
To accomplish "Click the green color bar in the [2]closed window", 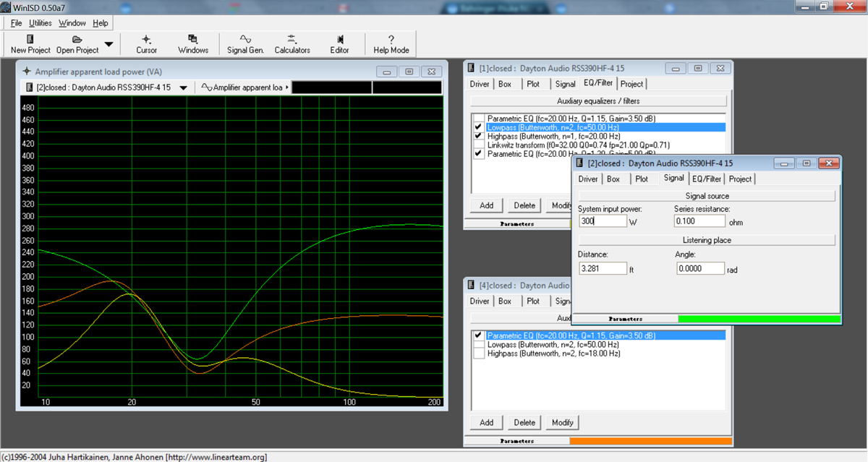I will click(759, 319).
